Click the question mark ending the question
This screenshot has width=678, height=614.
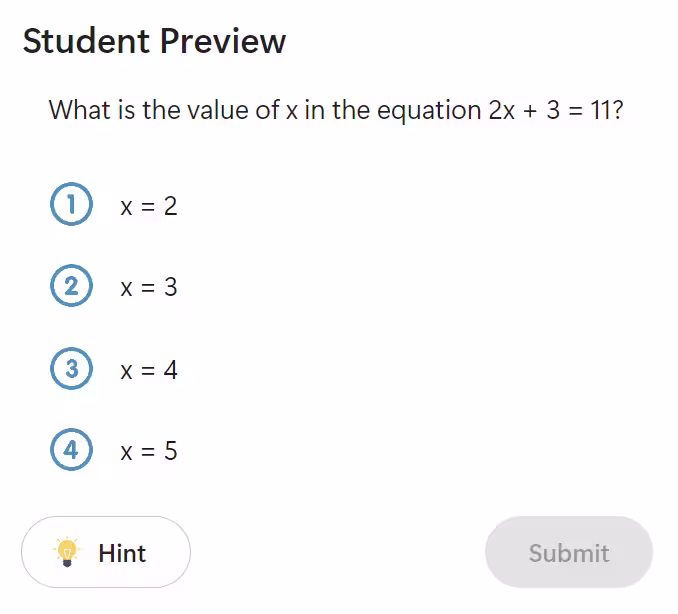[619, 109]
